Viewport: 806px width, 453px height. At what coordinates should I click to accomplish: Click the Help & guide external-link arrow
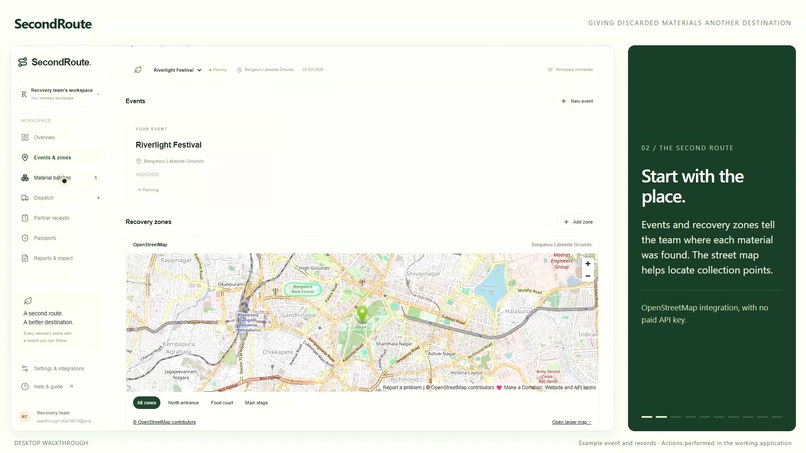coord(71,386)
